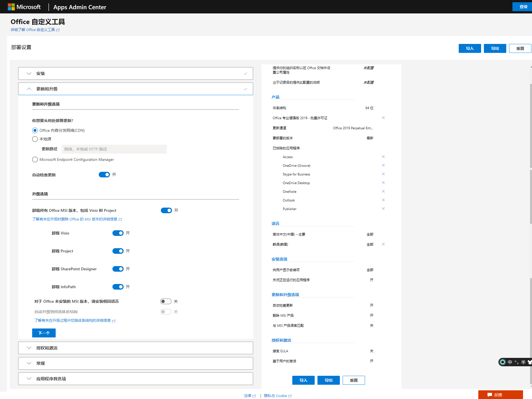Click the 体系结构 64 位 value
Screen dimensions: 532x399
tap(369, 108)
